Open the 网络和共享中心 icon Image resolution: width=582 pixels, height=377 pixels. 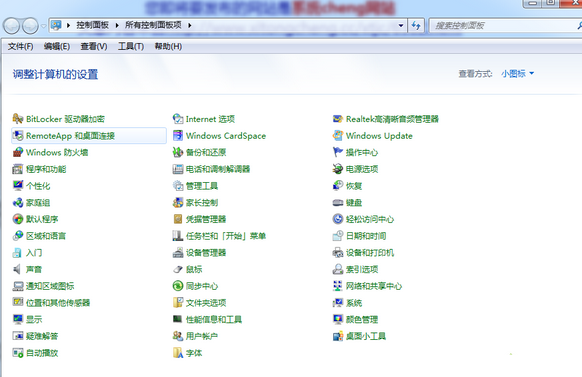(x=338, y=286)
